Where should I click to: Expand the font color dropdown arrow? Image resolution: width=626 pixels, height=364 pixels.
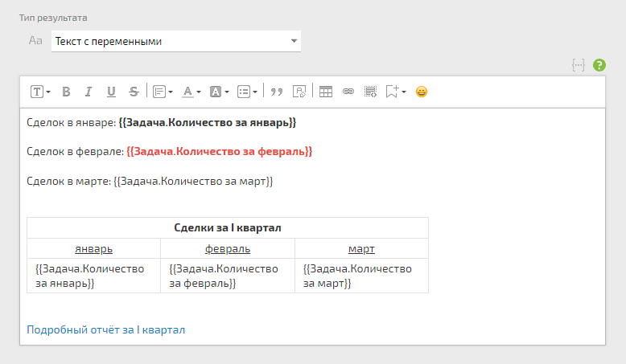click(x=199, y=92)
